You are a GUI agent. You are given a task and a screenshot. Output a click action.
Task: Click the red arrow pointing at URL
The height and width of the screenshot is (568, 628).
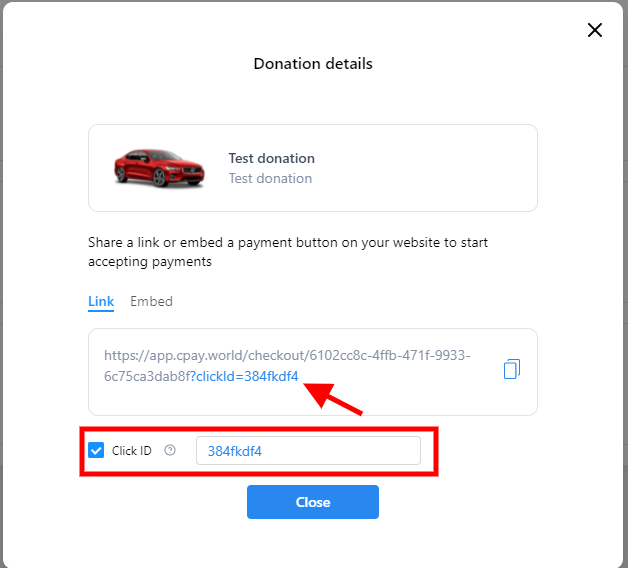pos(333,398)
